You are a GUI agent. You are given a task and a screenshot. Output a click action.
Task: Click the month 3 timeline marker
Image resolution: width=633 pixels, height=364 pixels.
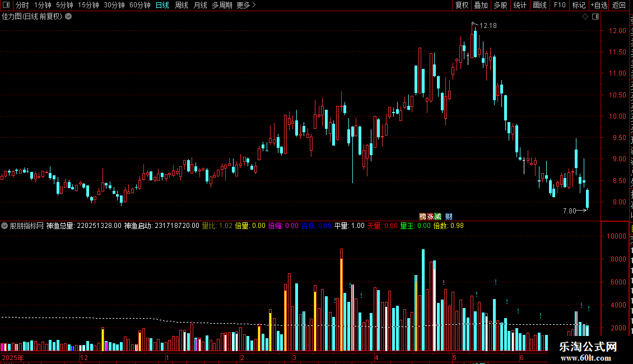click(294, 358)
